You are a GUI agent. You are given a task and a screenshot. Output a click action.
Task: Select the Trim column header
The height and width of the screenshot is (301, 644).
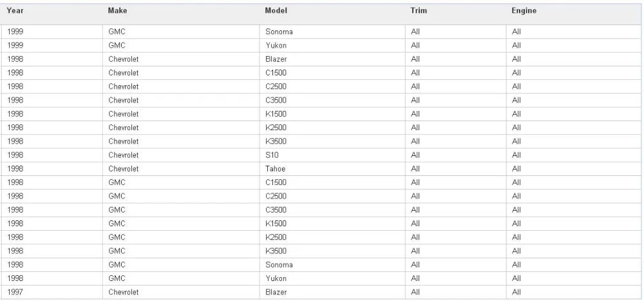pyautogui.click(x=418, y=12)
